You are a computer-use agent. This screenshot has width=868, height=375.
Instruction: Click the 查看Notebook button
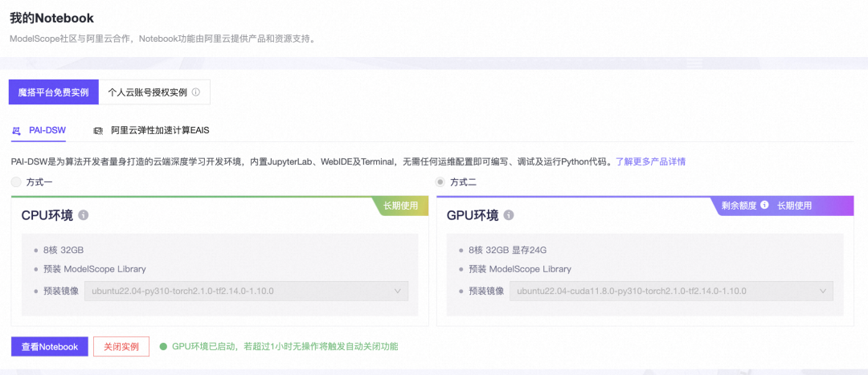click(50, 347)
